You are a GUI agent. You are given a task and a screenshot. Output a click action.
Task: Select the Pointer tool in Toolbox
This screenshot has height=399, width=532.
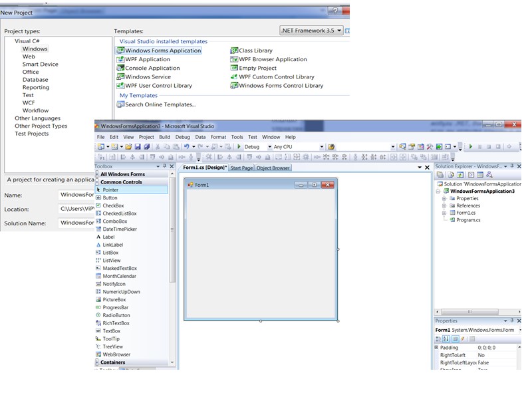(x=132, y=190)
